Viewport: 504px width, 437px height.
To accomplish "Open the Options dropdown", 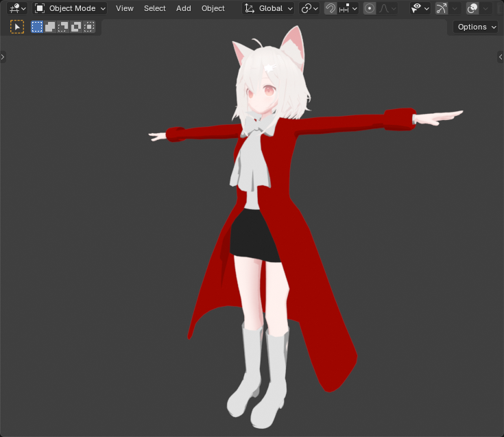I will click(477, 27).
